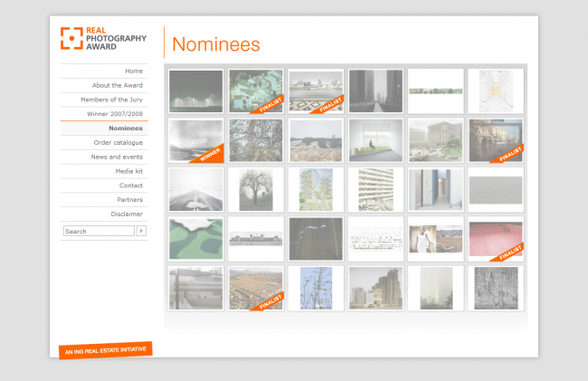This screenshot has height=381, width=588.
Task: Submit search with the arrow button
Action: [x=141, y=231]
